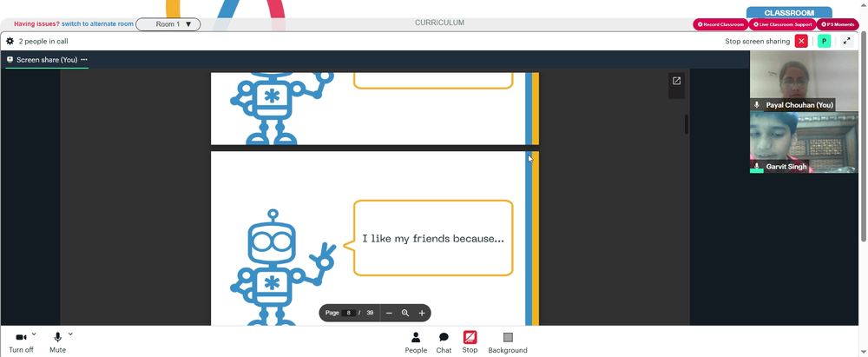Click the text "2 people in call"
This screenshot has width=868, height=357.
click(x=43, y=41)
